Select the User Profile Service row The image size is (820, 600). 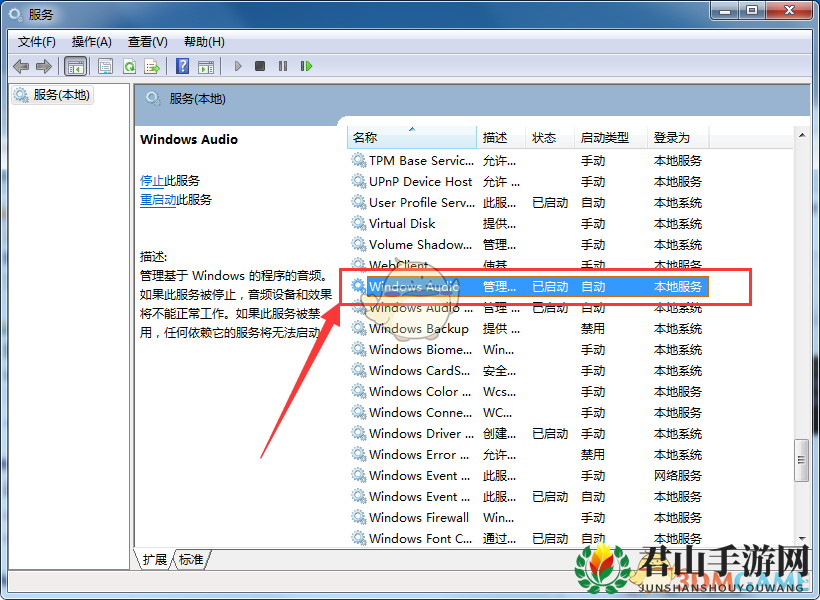point(528,202)
